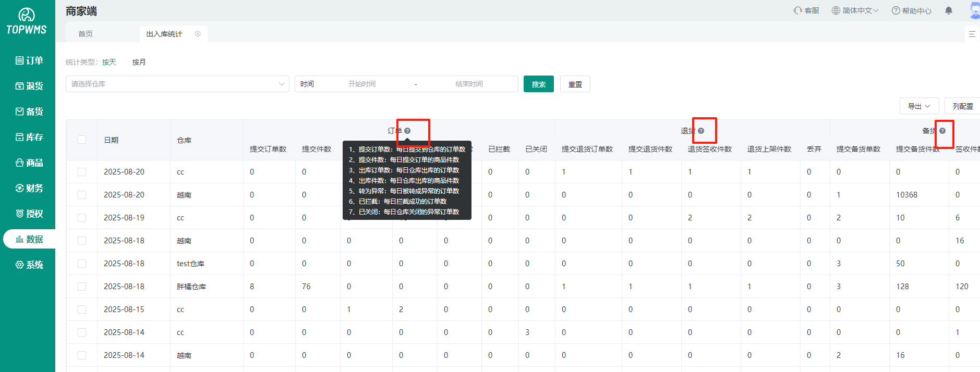980x372 pixels.
Task: Select the 2025-08-18 胖橘仓库 row checkbox
Action: (82, 287)
